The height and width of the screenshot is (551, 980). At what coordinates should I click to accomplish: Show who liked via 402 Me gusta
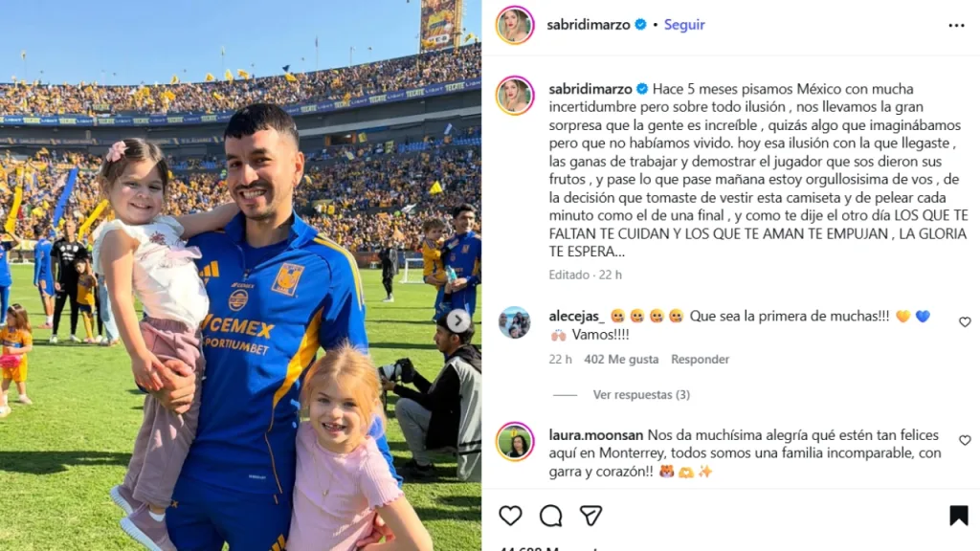point(621,360)
